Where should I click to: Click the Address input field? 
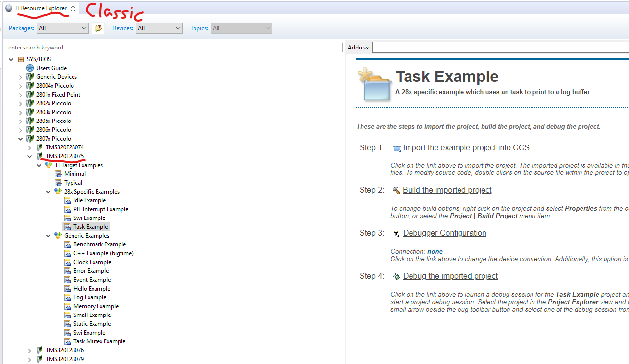pyautogui.click(x=500, y=48)
